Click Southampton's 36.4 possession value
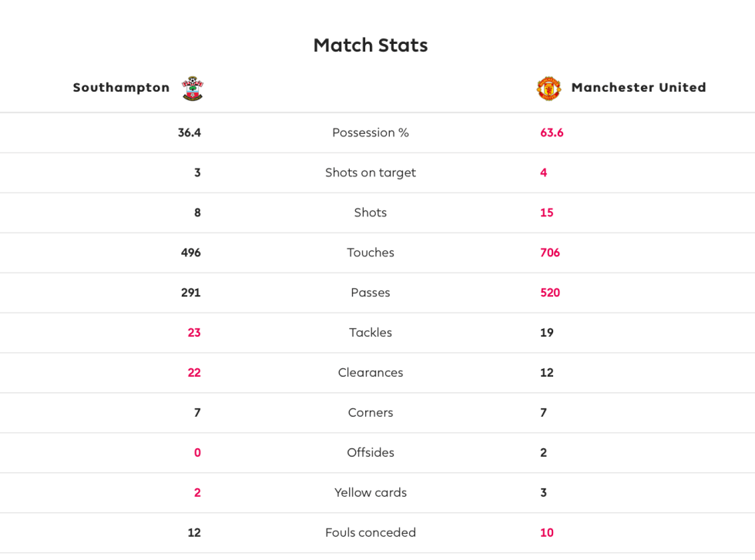This screenshot has width=755, height=560. click(x=190, y=132)
